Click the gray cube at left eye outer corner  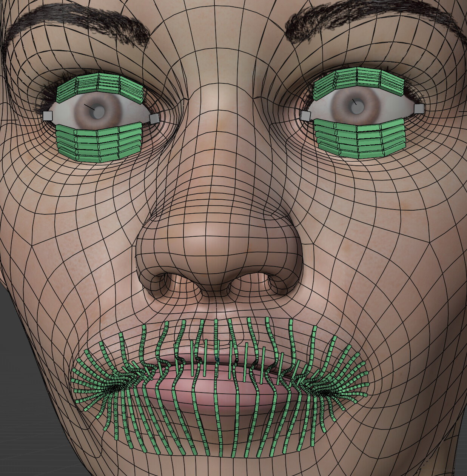[48, 116]
